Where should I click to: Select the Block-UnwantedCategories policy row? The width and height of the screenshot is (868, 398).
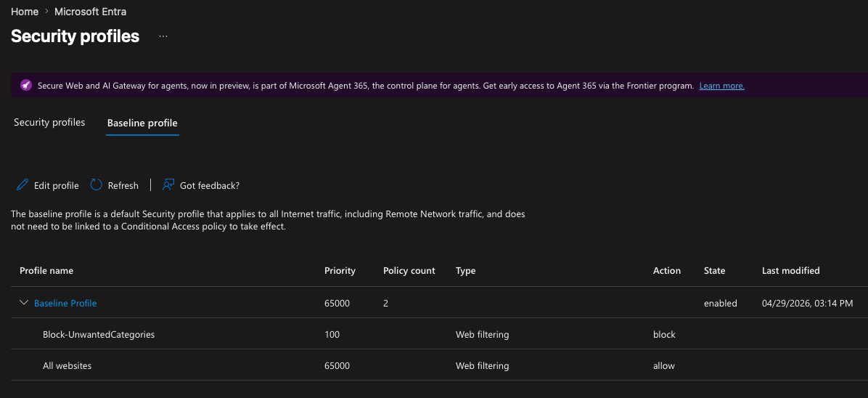[99, 335]
